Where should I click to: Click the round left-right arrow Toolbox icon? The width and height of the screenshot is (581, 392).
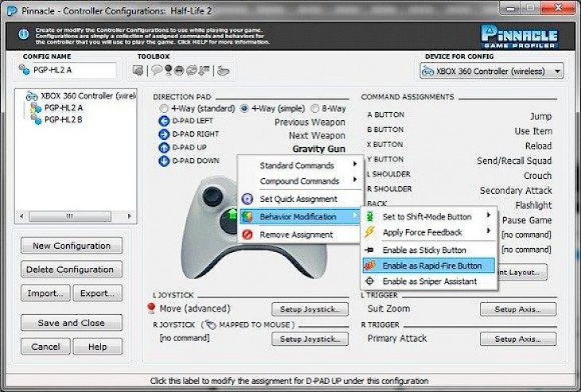tap(179, 70)
